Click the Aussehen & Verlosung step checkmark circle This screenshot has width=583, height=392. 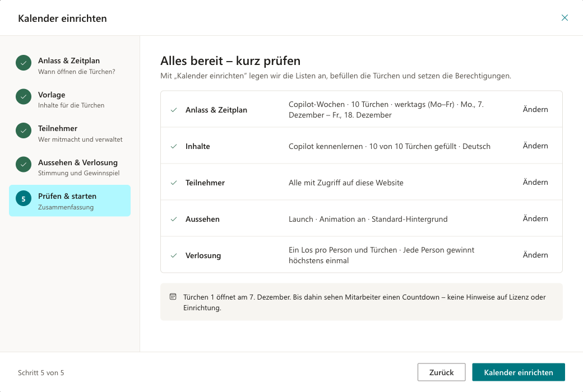point(24,164)
